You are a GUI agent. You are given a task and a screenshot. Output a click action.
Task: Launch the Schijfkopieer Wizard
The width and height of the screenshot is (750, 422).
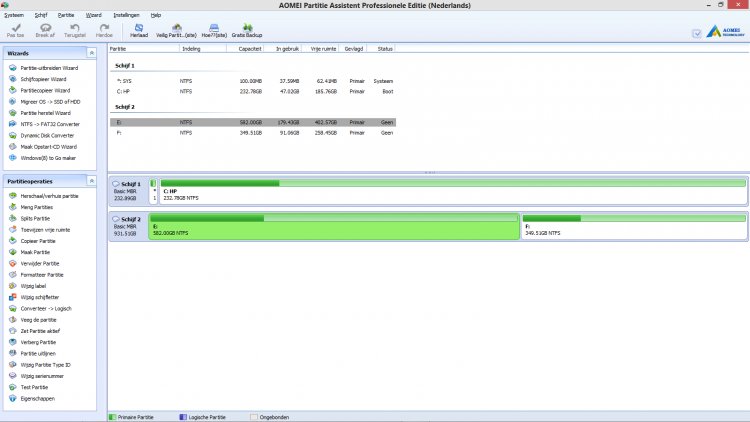[42, 79]
